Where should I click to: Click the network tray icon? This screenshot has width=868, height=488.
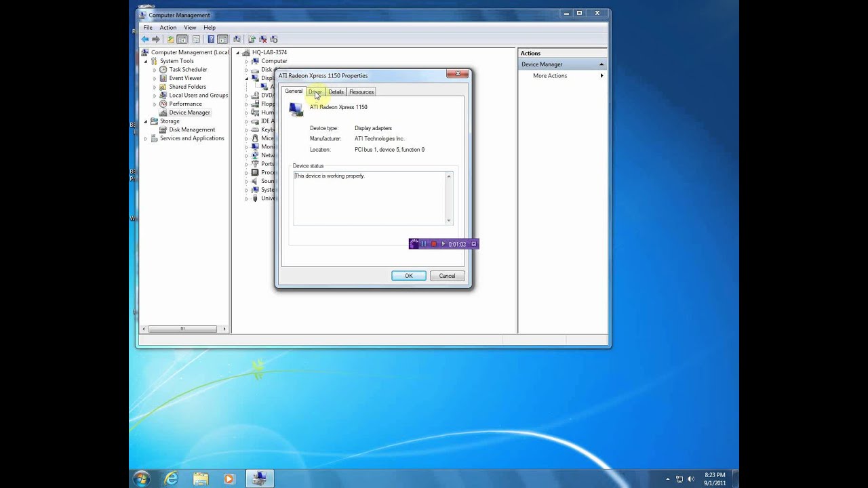coord(679,479)
